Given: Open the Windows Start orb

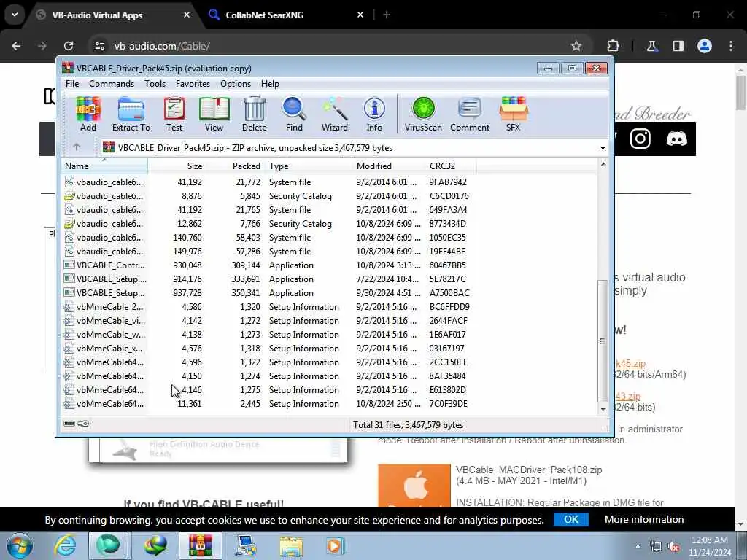Looking at the screenshot, I should click(20, 545).
